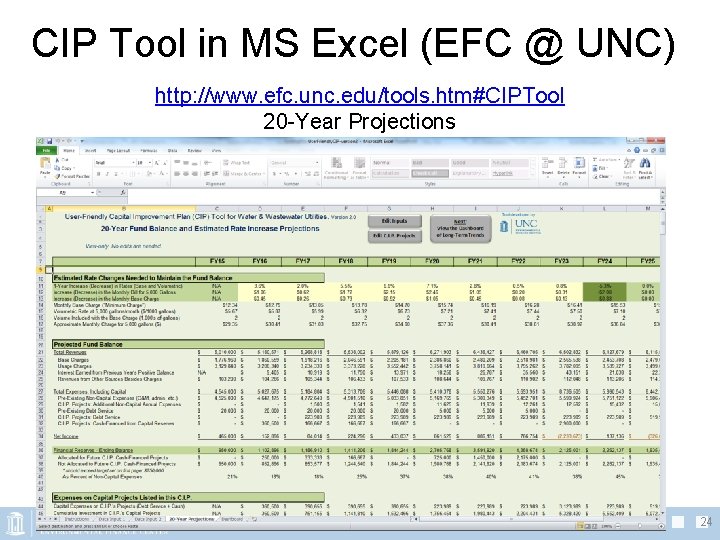Open the Dashboard sheet tab

(x=232, y=519)
